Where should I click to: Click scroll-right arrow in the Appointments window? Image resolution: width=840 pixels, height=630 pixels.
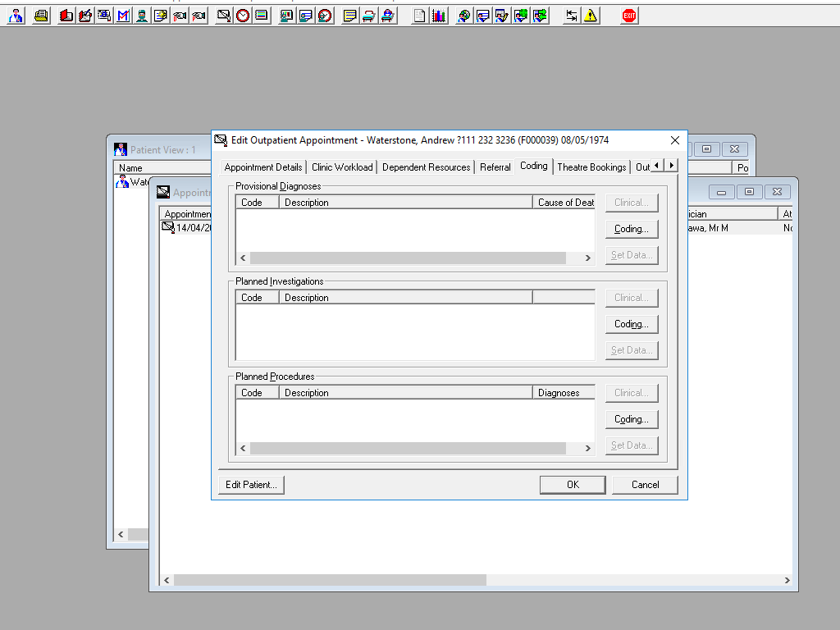787,580
